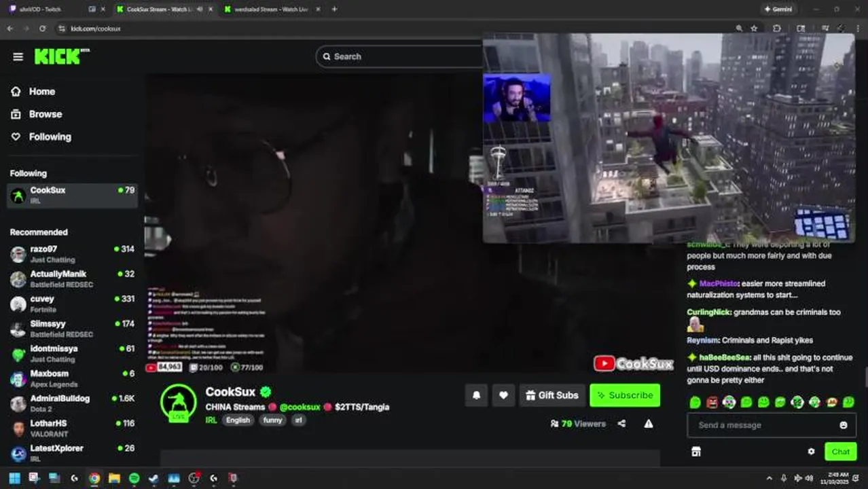This screenshot has height=489, width=868.
Task: Click the Search field
Action: coord(399,56)
